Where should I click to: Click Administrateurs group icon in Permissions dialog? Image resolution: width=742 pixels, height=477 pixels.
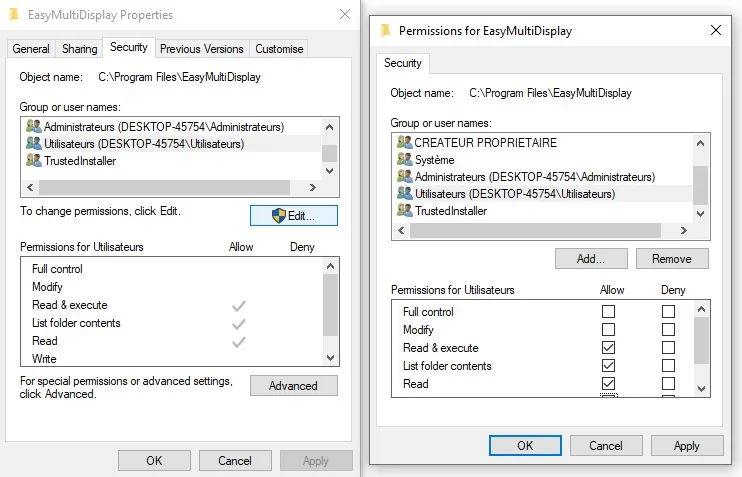(x=405, y=177)
